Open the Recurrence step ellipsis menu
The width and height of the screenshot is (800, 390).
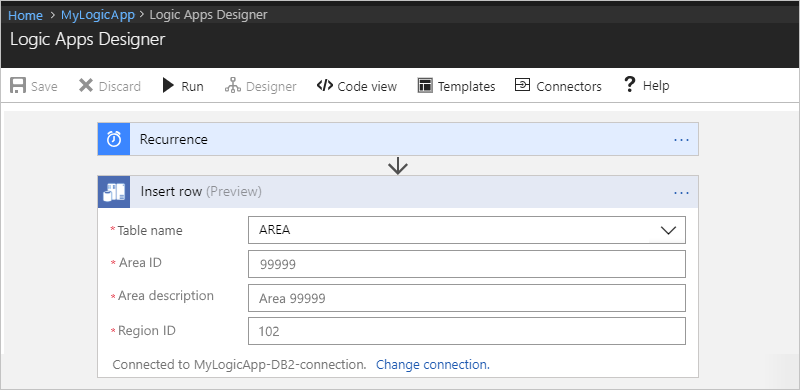682,140
